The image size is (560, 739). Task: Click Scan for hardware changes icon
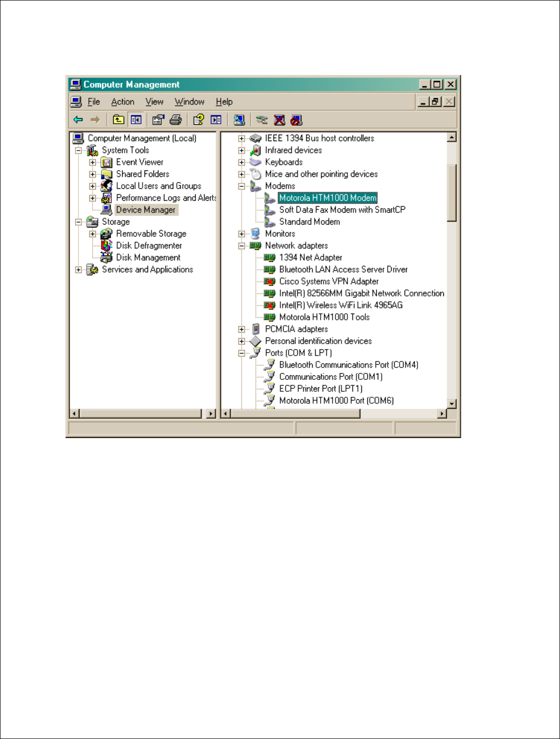pos(239,120)
